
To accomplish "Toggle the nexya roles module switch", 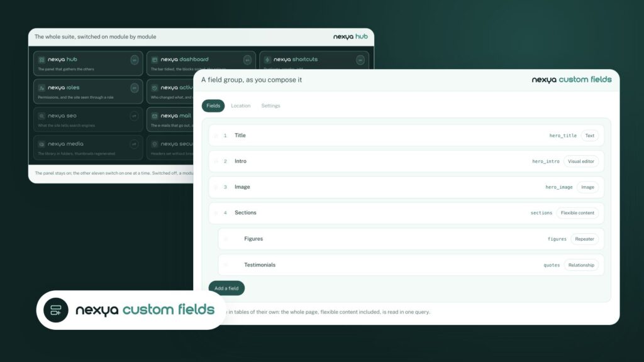I will point(135,88).
